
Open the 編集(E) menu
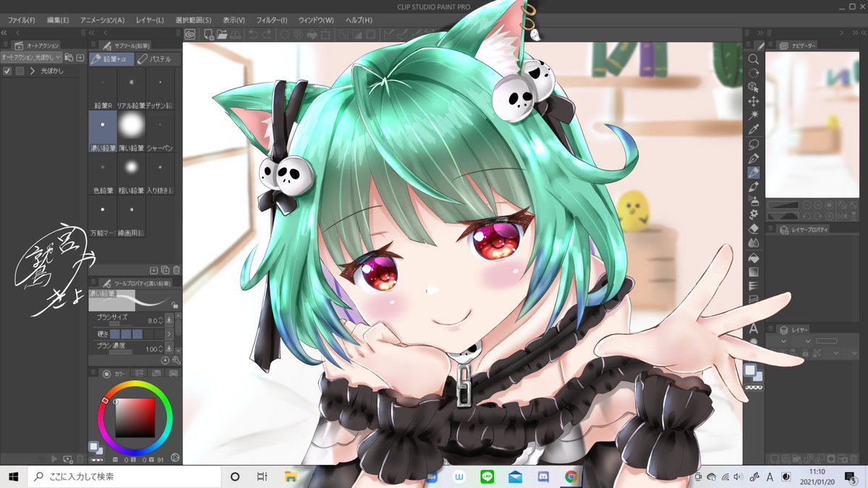57,20
